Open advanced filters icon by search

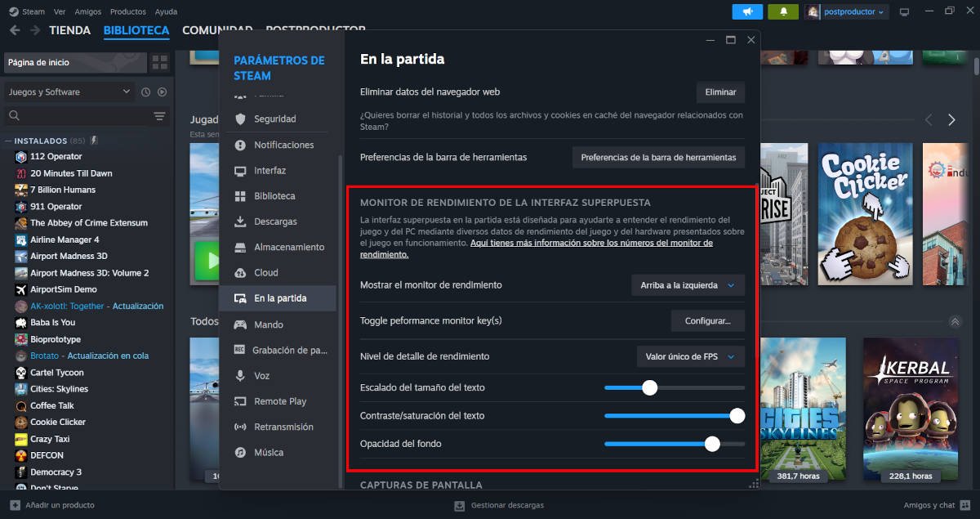pyautogui.click(x=160, y=116)
